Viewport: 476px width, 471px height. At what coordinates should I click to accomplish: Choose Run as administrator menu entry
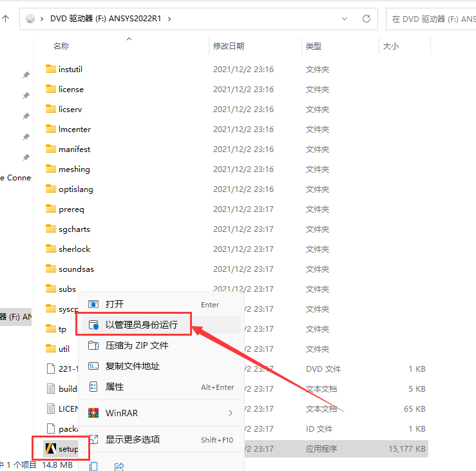161,325
